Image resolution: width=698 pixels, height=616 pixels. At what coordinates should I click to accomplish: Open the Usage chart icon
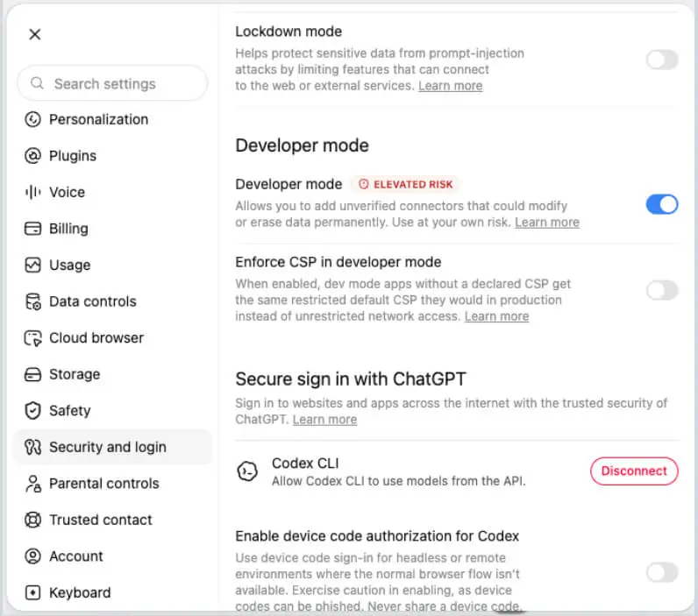(x=32, y=266)
